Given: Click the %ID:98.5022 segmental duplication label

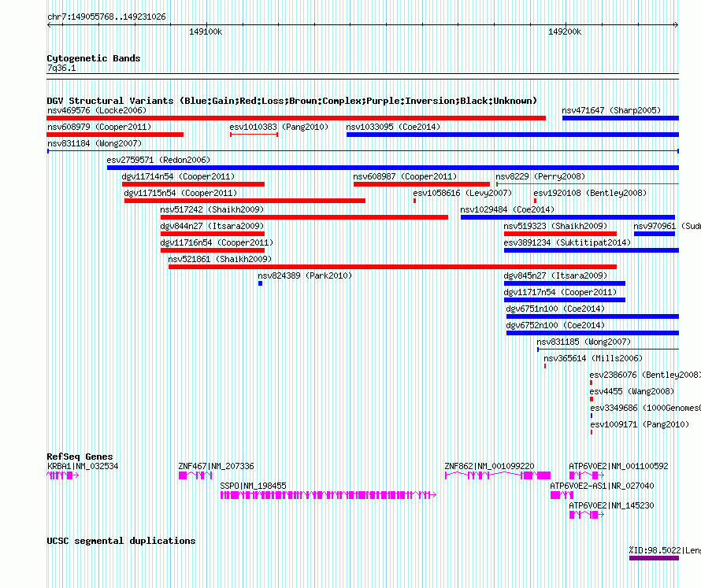Looking at the screenshot, I should point(665,550).
